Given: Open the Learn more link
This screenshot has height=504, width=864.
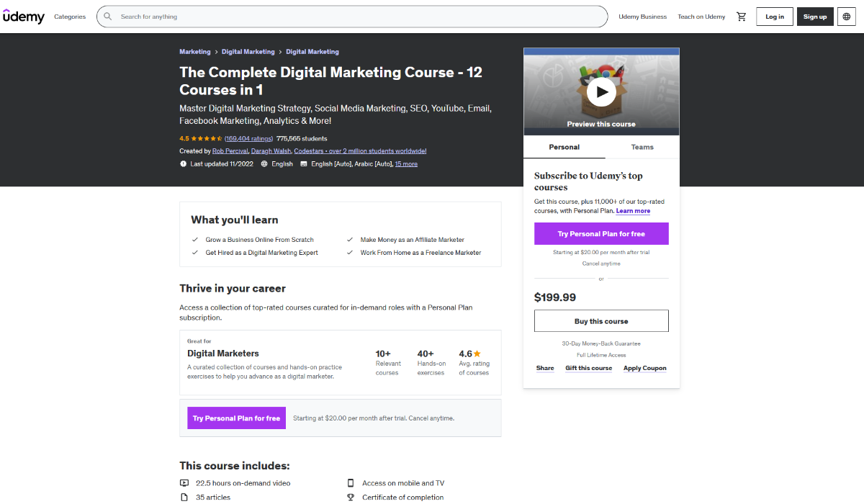Looking at the screenshot, I should click(633, 211).
